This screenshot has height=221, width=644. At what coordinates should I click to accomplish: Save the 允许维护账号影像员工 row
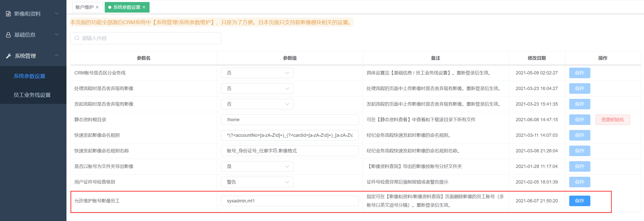(580, 201)
